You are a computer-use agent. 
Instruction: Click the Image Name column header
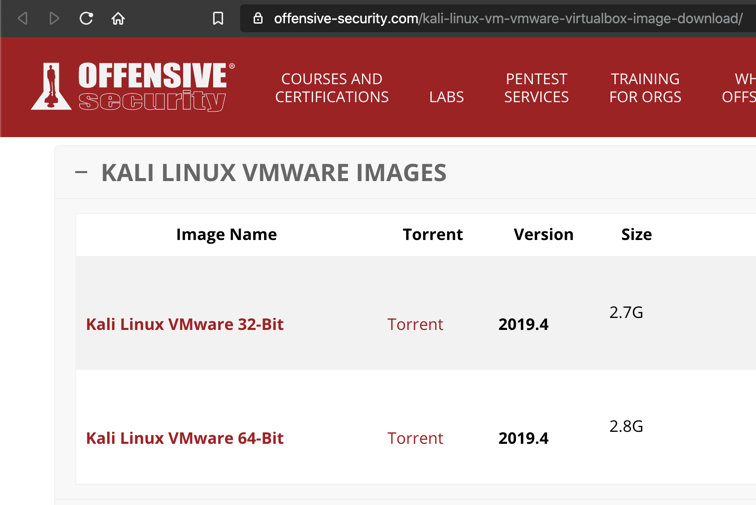click(226, 234)
